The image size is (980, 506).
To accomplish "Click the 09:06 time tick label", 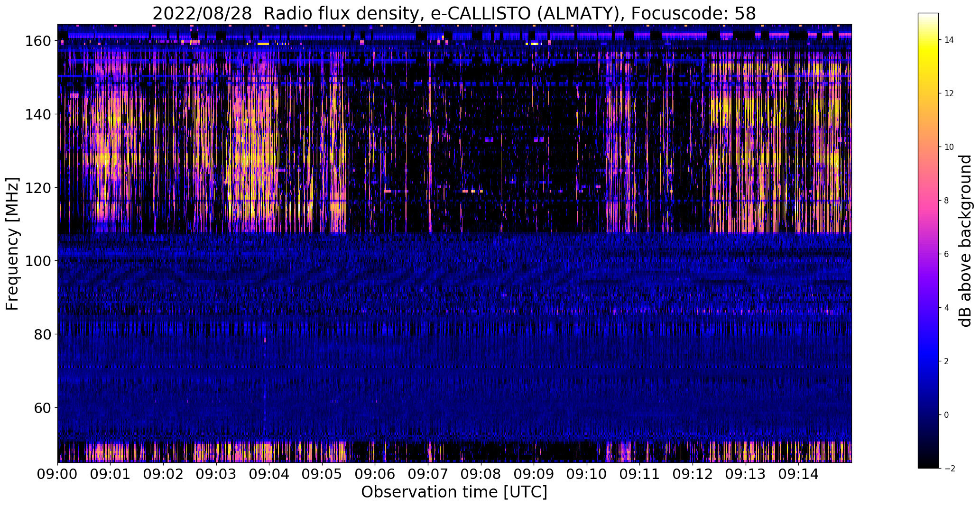I will click(375, 474).
